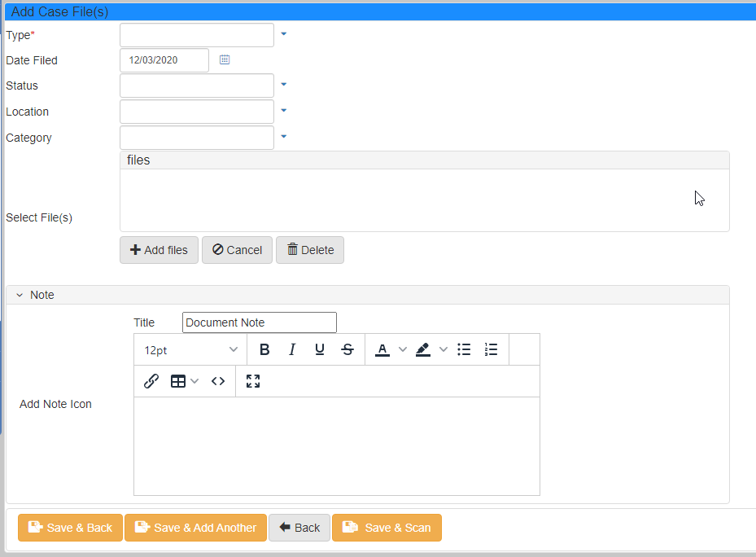Apply italic formatting
Screen dimensions: 756x557
tap(292, 349)
